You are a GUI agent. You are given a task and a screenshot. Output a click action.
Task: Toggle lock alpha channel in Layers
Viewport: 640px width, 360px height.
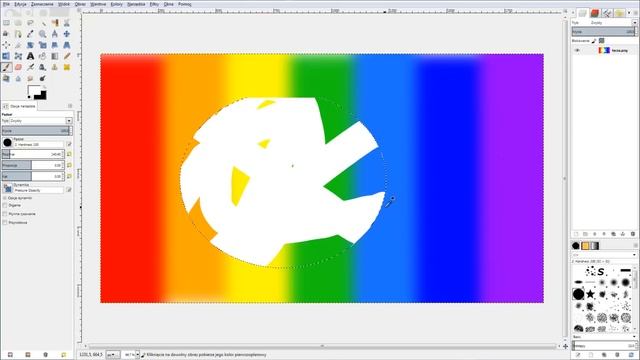[x=601, y=41]
